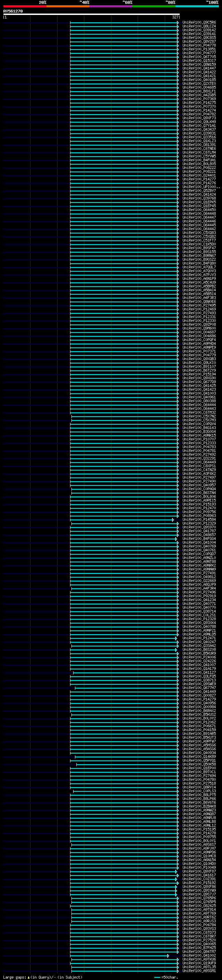Image resolution: width=222 pixels, height=980 pixels.
Task: Click the green ~80% legend segment
Action: point(154,7)
